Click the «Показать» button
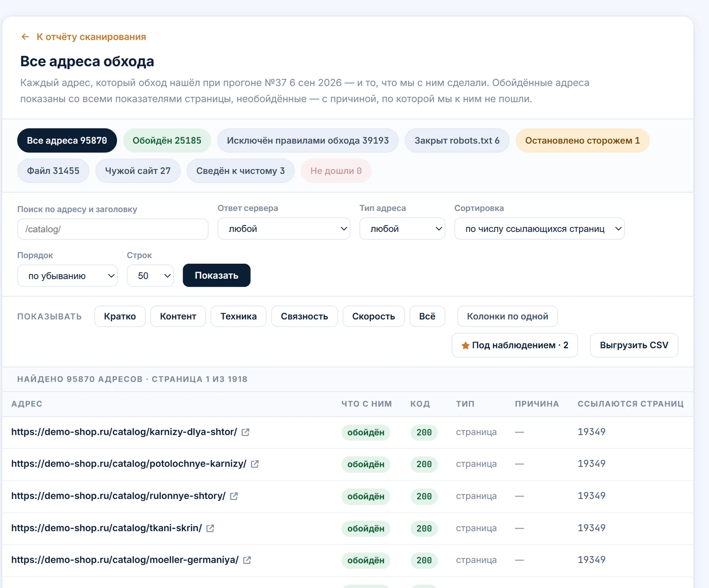The image size is (709, 588). [217, 275]
